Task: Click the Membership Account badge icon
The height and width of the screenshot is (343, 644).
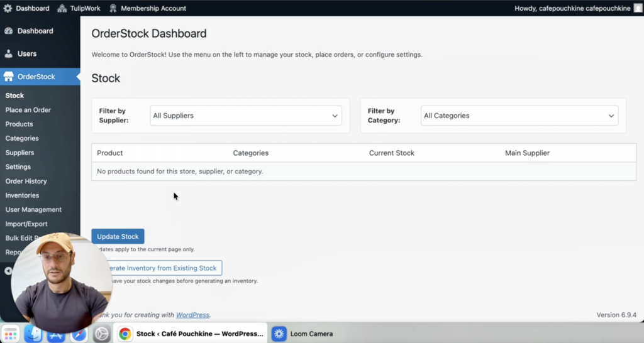Action: pos(113,8)
